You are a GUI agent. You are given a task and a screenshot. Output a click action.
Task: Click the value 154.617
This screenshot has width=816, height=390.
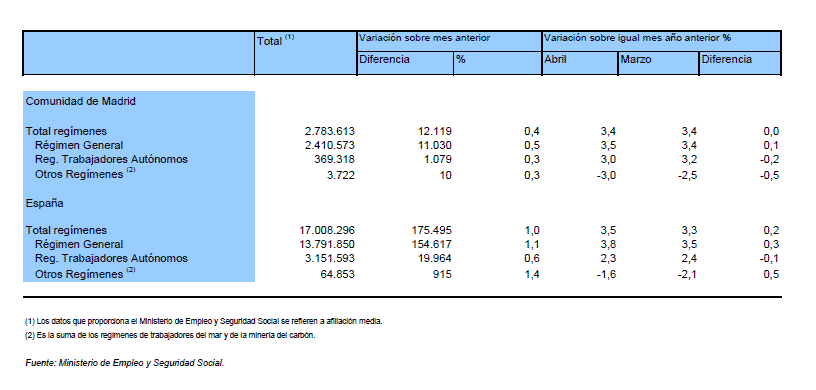point(430,244)
